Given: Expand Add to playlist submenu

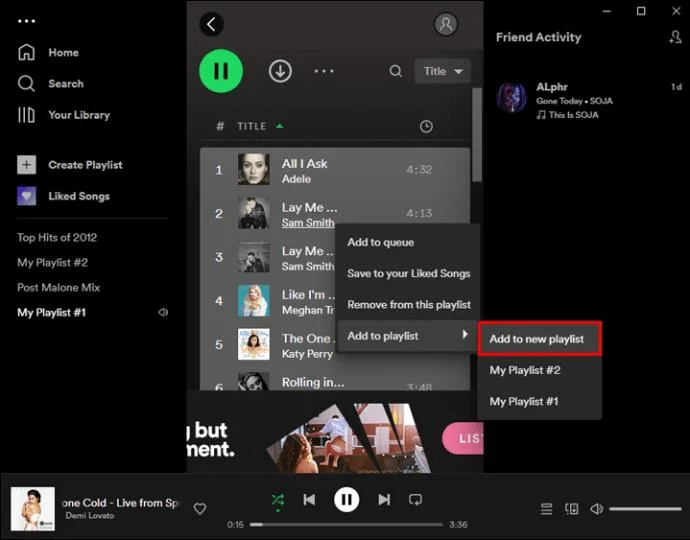Looking at the screenshot, I should tap(407, 336).
